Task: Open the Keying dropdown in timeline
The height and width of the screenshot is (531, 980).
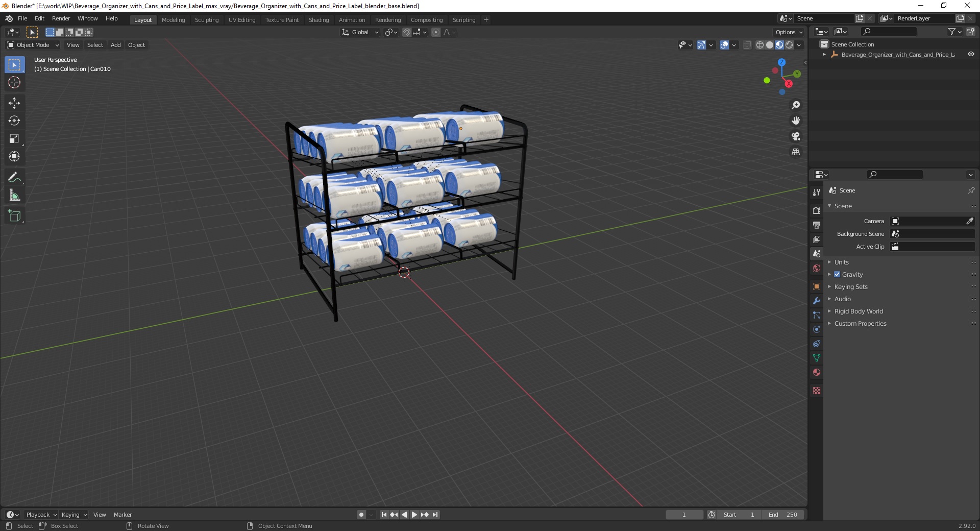Action: pos(74,515)
